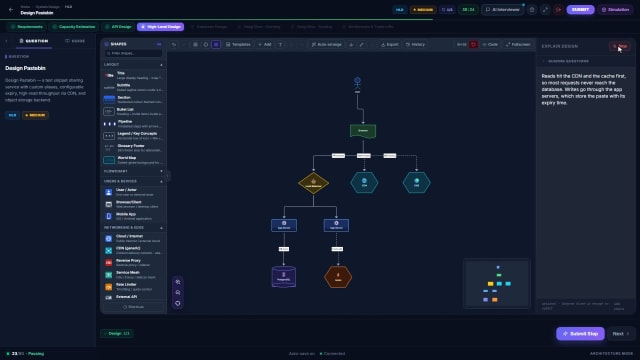Viewport: 640px width, 360px height.
Task: Select the CDN (generic) shape
Action: point(133,251)
